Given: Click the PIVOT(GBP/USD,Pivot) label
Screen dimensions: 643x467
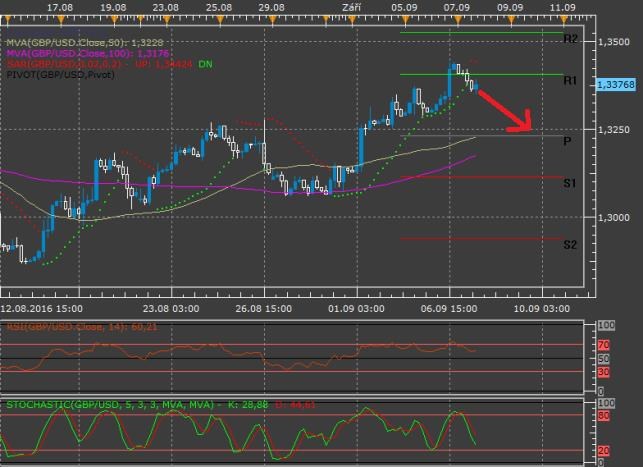Looking at the screenshot, I should coord(58,73).
